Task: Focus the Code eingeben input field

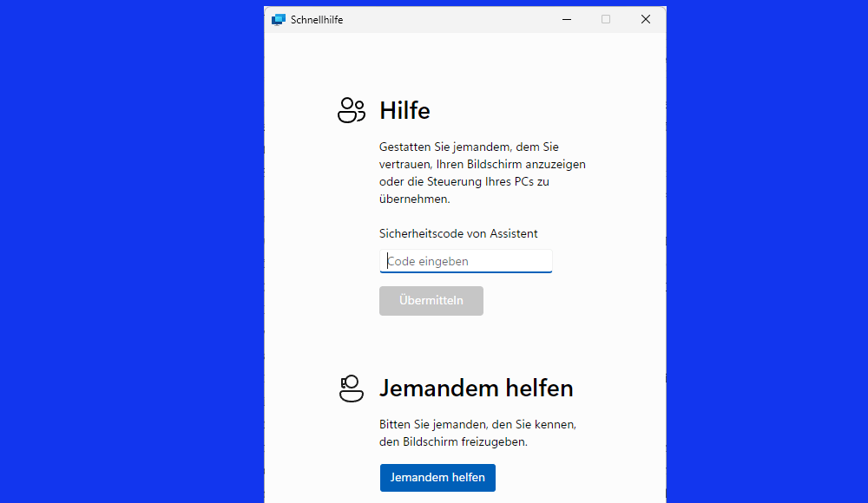Action: pos(465,261)
